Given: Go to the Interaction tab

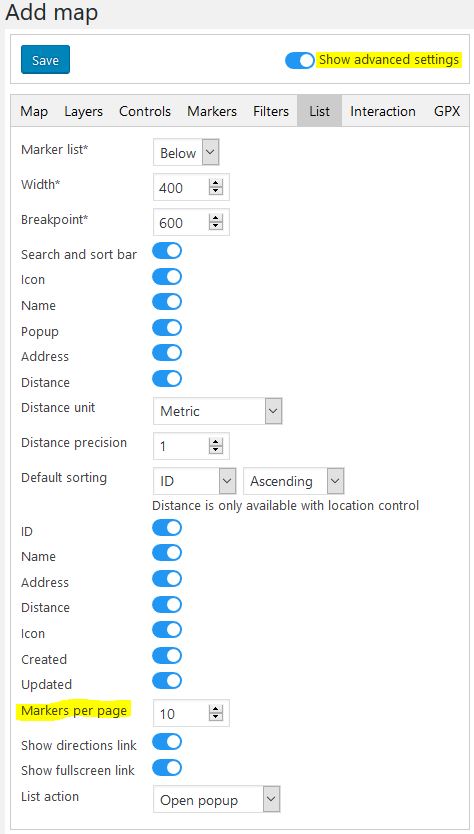Looking at the screenshot, I should tap(382, 111).
